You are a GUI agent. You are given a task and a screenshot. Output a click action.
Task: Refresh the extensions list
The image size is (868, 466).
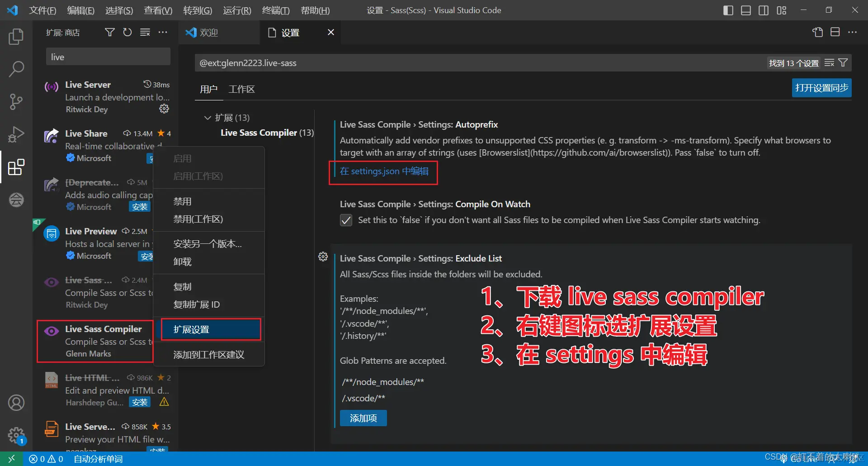(x=127, y=32)
